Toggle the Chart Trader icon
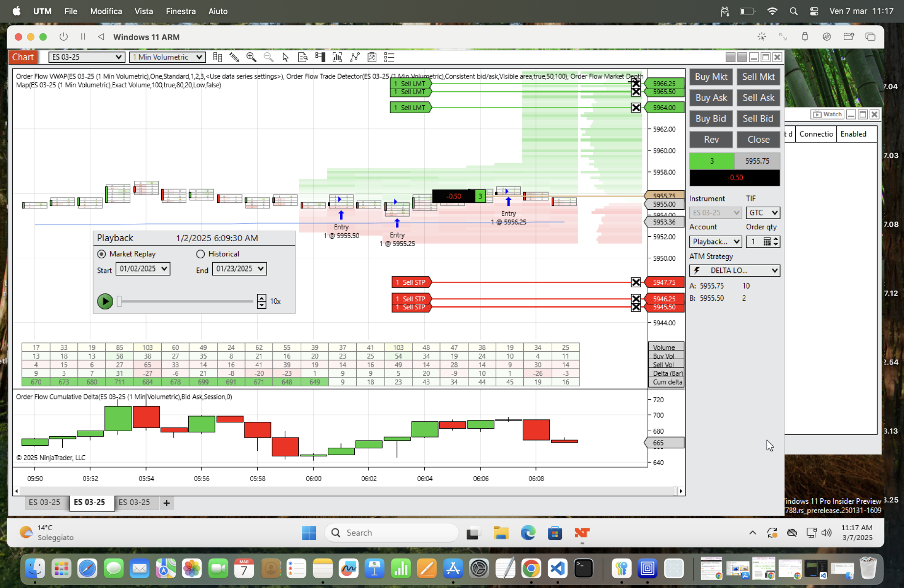904x588 pixels. (x=320, y=57)
